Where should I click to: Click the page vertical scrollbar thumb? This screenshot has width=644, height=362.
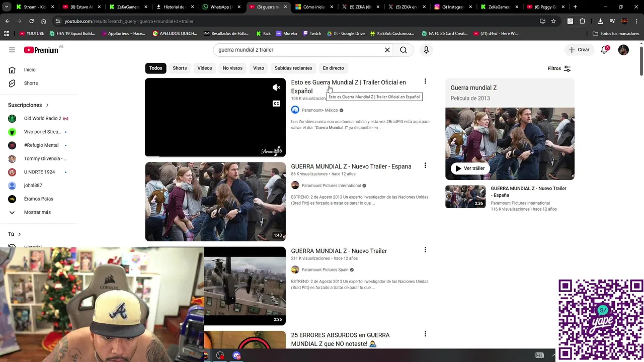(641, 61)
